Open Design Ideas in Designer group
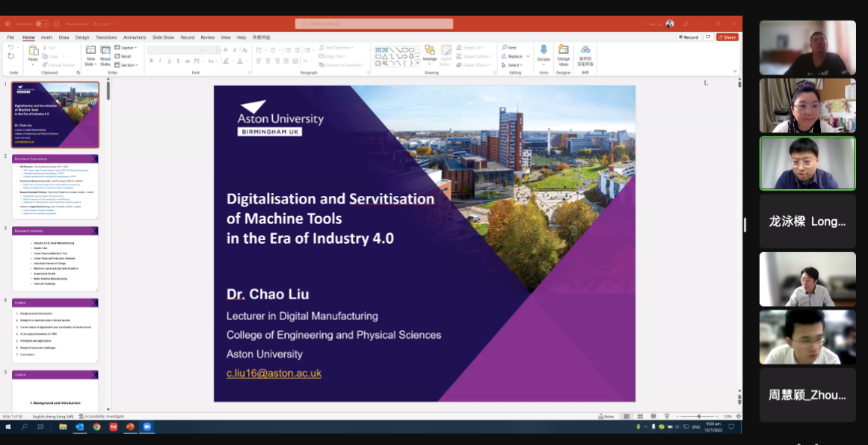Viewport: 868px width, 445px height. [564, 50]
